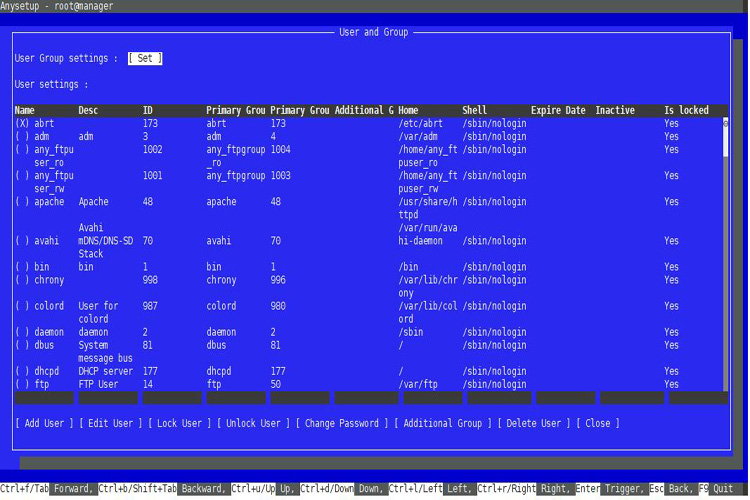Click the Shell column filter field
The height and width of the screenshot is (500, 750).
tap(493, 398)
